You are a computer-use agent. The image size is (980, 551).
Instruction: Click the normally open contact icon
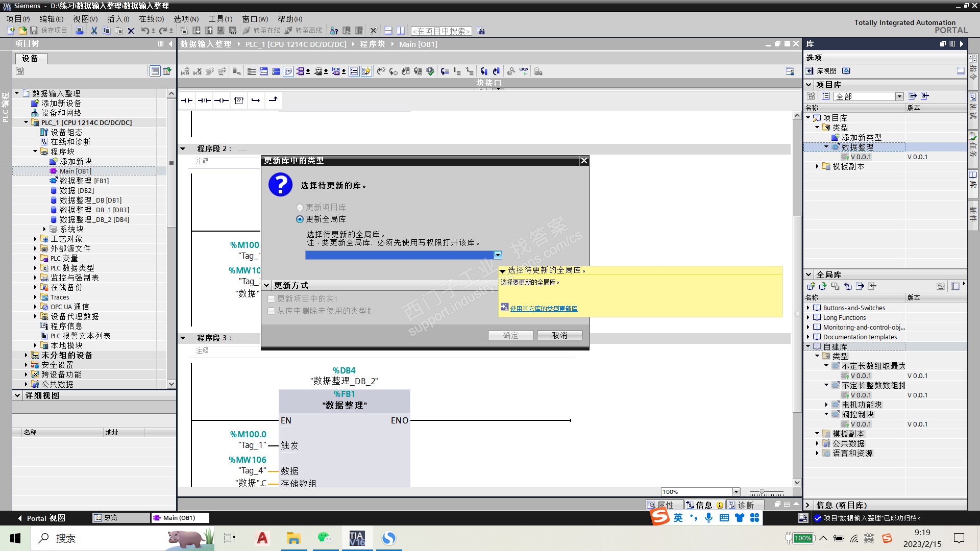point(187,101)
